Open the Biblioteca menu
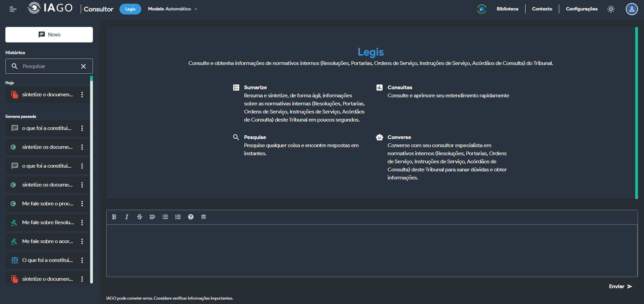The image size is (644, 304). tap(507, 9)
